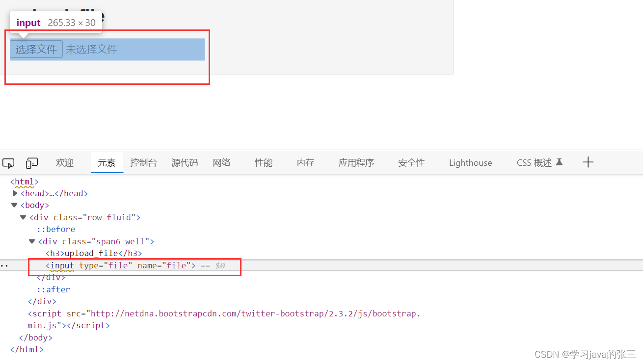Viewport: 643px width, 364px height.
Task: Switch to the 源代码 tab
Action: click(x=185, y=163)
